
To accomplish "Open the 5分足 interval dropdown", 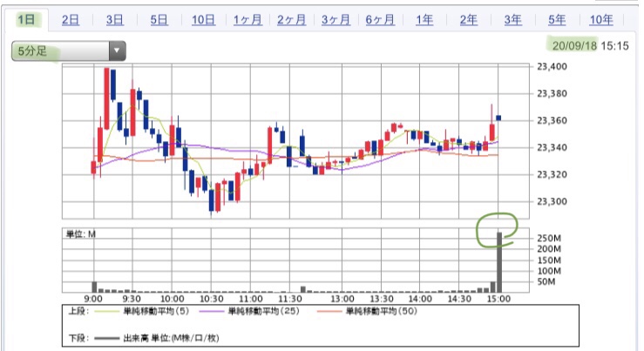I will tap(69, 51).
